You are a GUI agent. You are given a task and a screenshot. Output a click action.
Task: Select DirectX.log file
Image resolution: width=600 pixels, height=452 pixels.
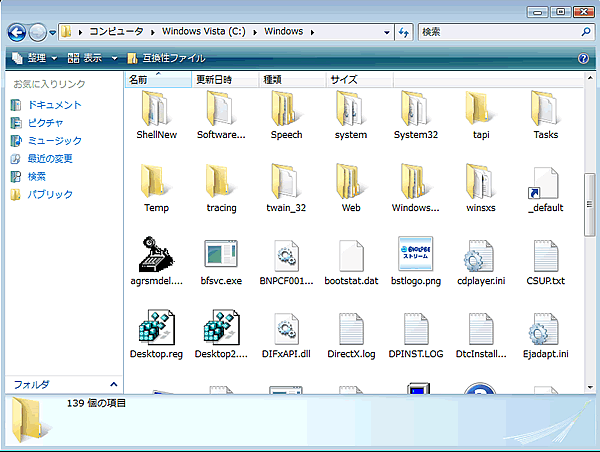(x=351, y=334)
